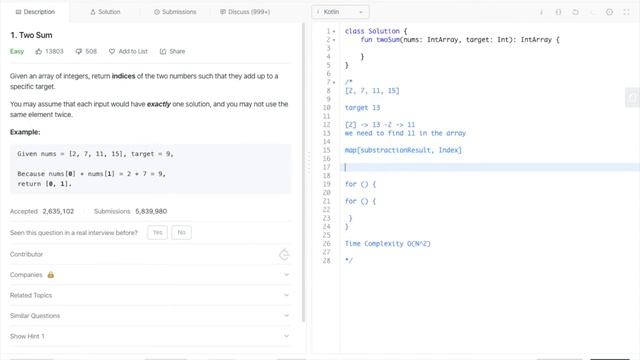
Task: Click the Contributor row label
Action: 26,254
